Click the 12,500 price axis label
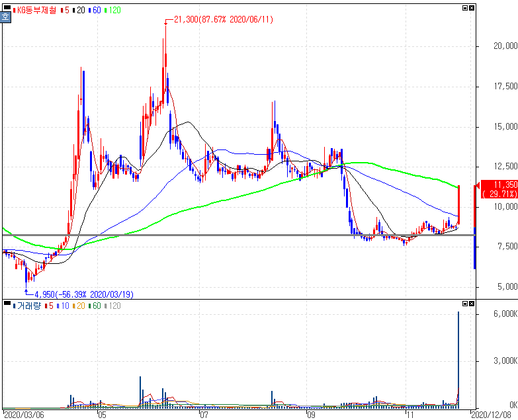The image size is (518, 420). pos(505,167)
